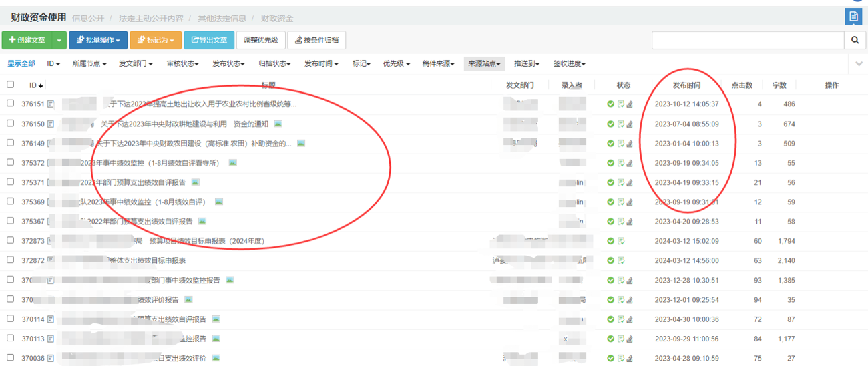The image size is (868, 366).
Task: Click the magnifier search button
Action: [855, 40]
